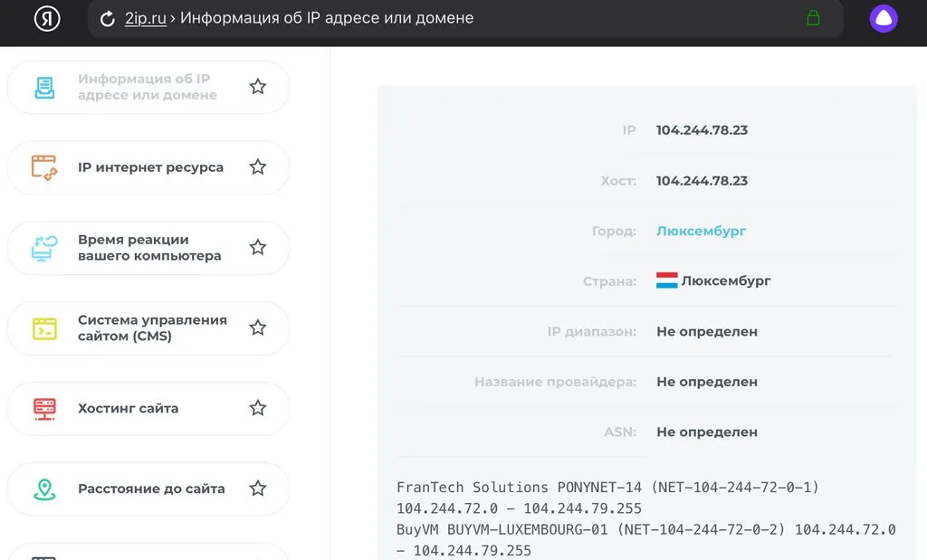927x560 pixels.
Task: Click 'Не определен' in 'Название провайдера' row
Action: (x=707, y=382)
